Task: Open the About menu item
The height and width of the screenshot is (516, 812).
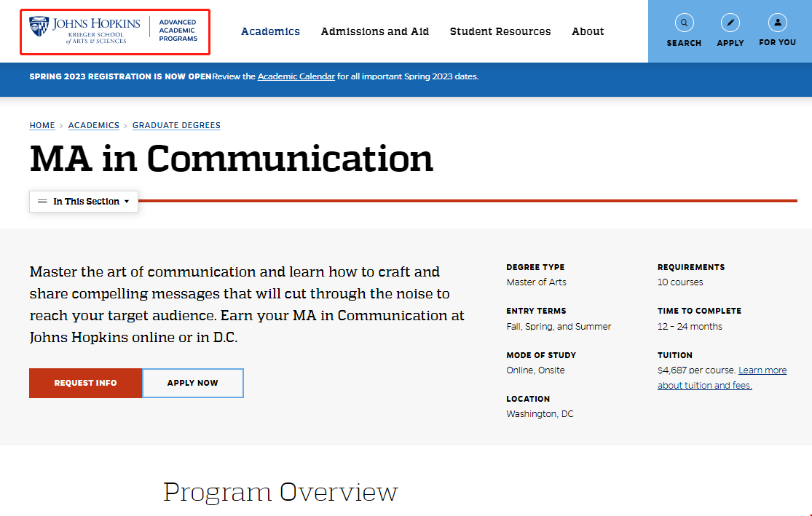Action: click(588, 31)
